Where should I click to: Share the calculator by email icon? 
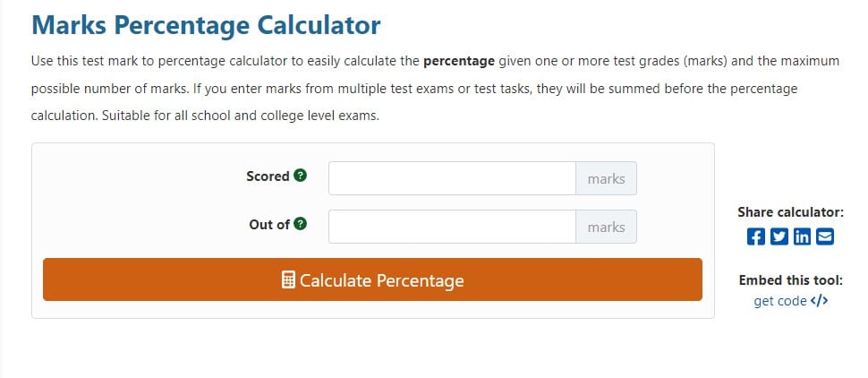[x=825, y=236]
